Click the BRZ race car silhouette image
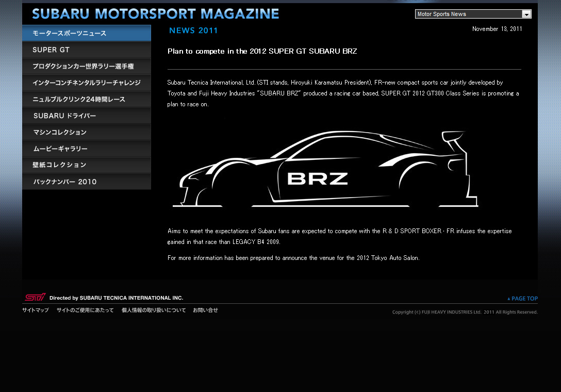This screenshot has width=561, height=392. pos(325,169)
